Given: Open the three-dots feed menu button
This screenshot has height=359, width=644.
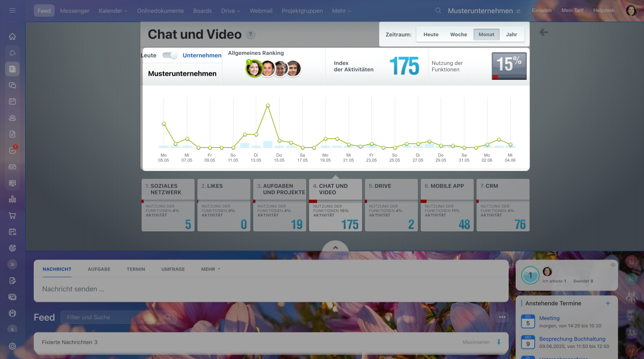Looking at the screenshot, I should (x=502, y=317).
